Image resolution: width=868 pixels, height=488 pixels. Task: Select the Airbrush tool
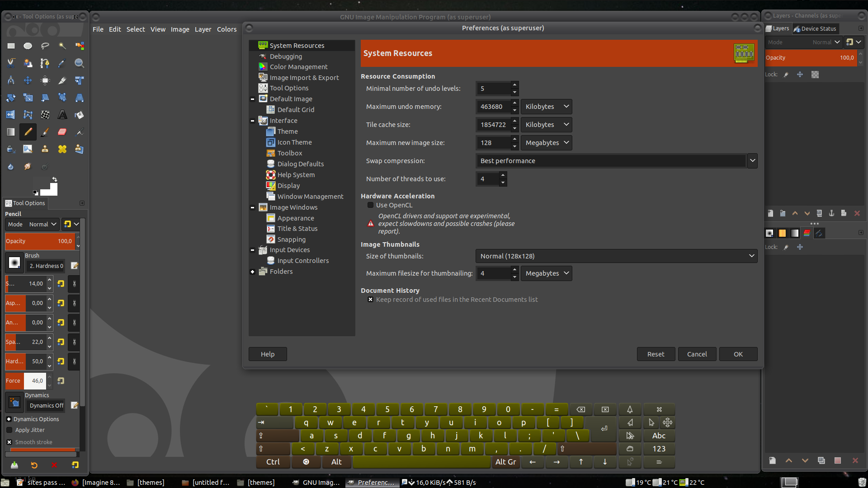point(80,132)
